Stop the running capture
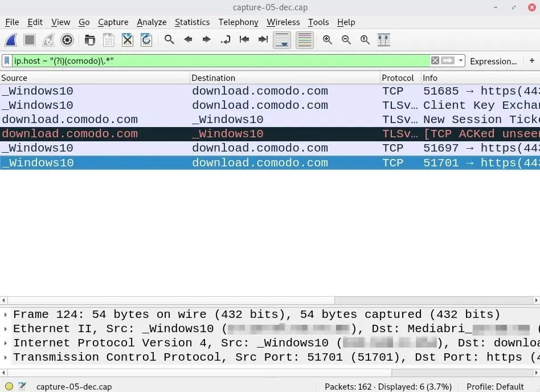 [x=30, y=40]
